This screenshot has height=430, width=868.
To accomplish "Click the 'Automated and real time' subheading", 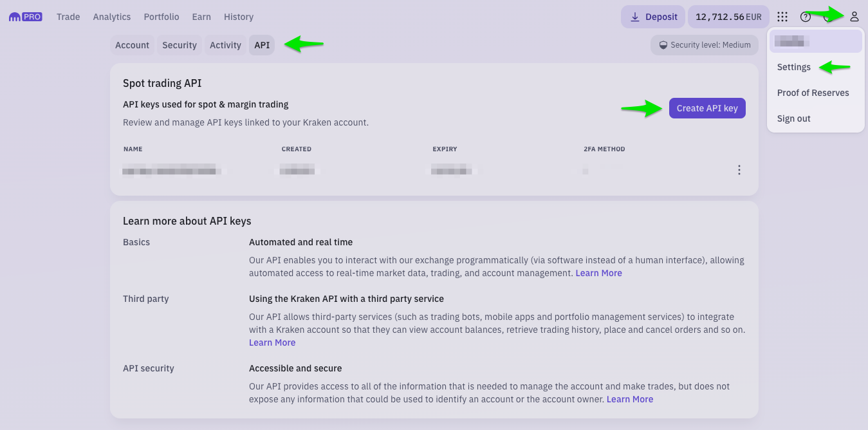I will (300, 242).
